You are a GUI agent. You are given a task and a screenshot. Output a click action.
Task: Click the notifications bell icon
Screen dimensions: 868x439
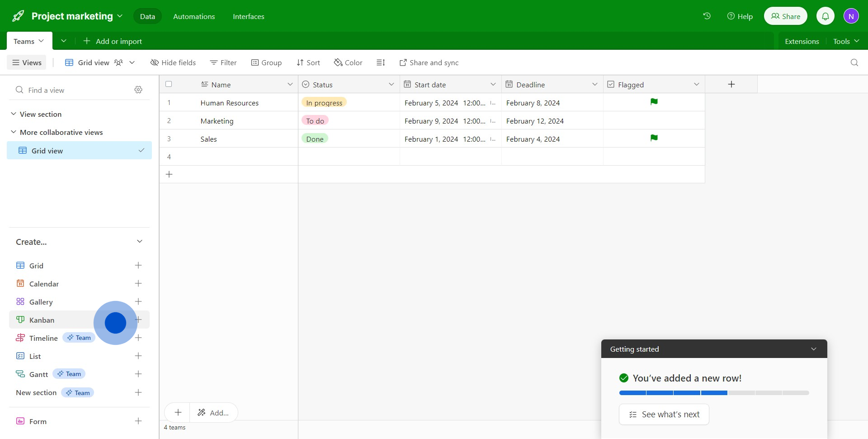825,16
